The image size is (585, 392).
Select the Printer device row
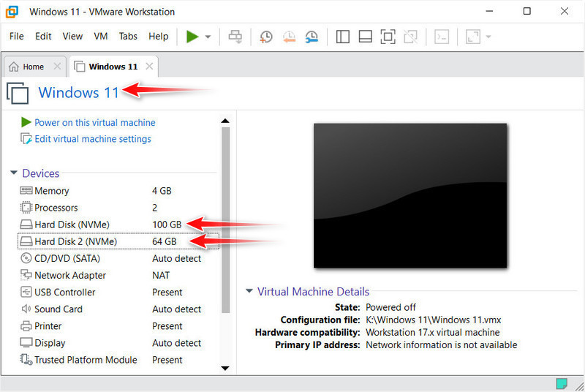pyautogui.click(x=118, y=326)
